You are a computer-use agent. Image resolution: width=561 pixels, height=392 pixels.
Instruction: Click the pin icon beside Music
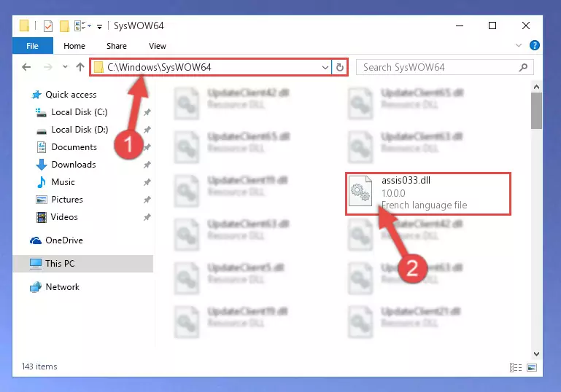[x=147, y=182]
